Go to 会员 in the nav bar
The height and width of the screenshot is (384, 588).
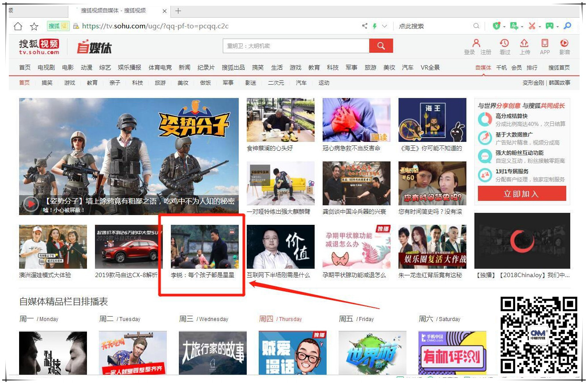(517, 68)
